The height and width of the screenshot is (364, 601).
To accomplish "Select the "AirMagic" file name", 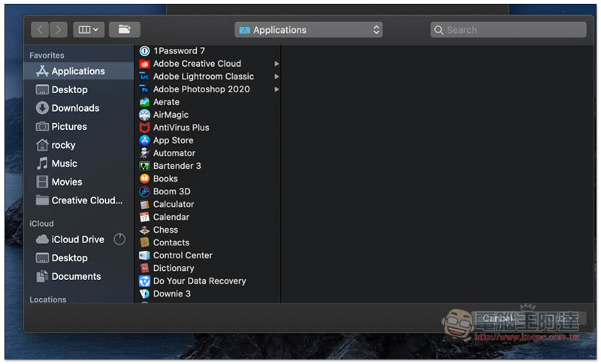I will [x=171, y=115].
